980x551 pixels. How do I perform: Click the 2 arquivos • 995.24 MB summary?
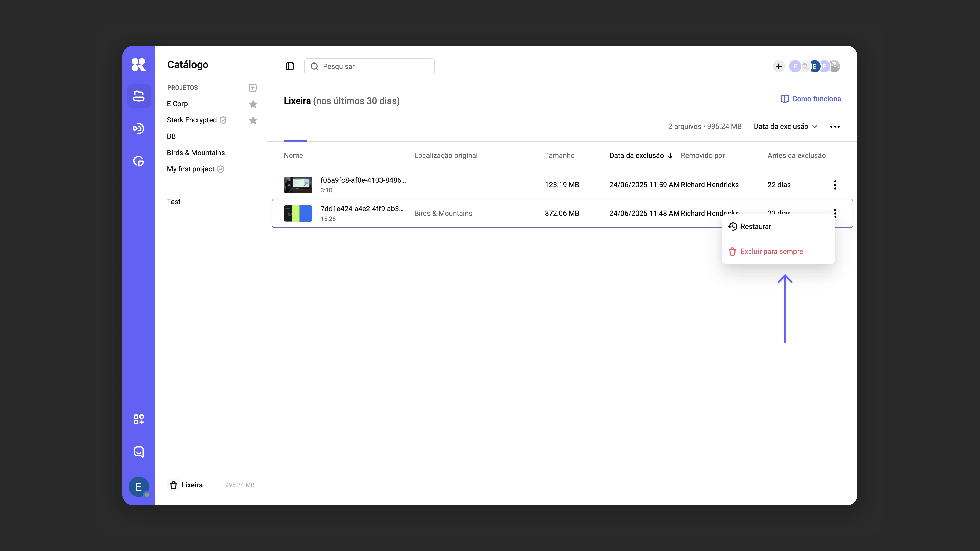705,127
